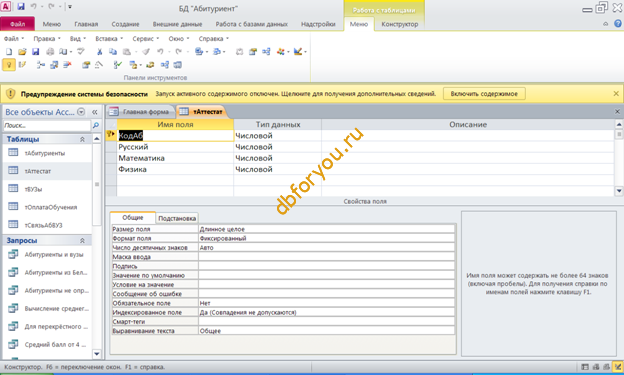624x375 pixels.
Task: Click the Undo arrow in legacy toolbar
Action: [160, 52]
